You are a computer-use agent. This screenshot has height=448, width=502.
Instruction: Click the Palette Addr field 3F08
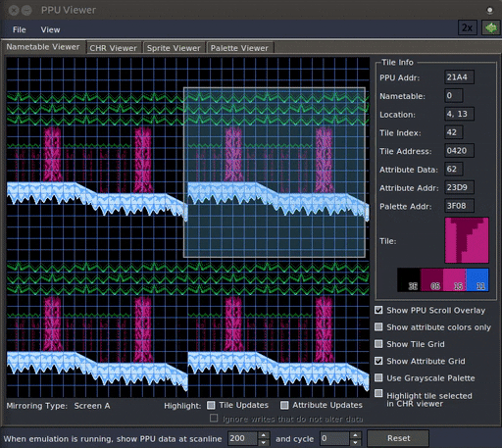pos(459,206)
